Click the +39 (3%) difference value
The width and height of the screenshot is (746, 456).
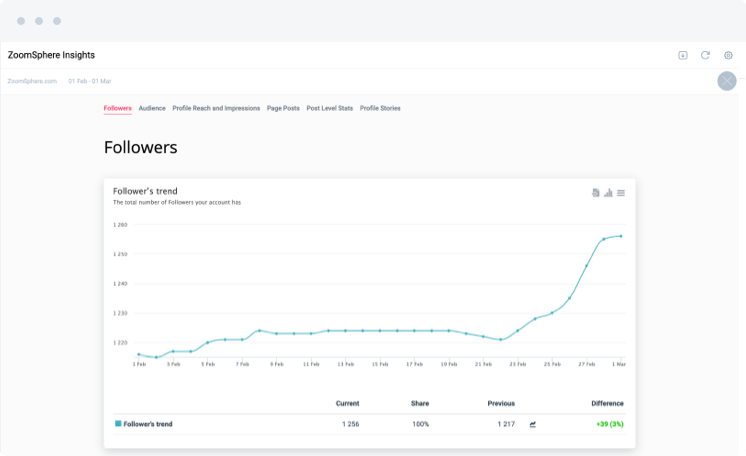[609, 424]
